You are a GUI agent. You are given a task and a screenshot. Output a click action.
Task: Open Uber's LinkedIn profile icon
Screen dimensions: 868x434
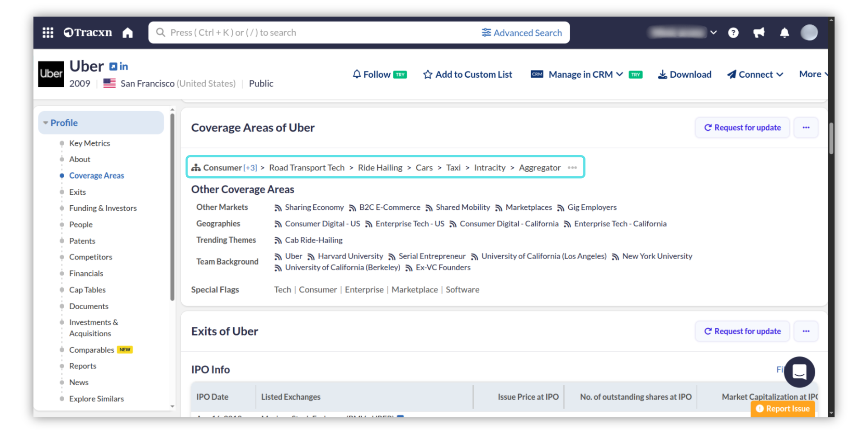124,67
